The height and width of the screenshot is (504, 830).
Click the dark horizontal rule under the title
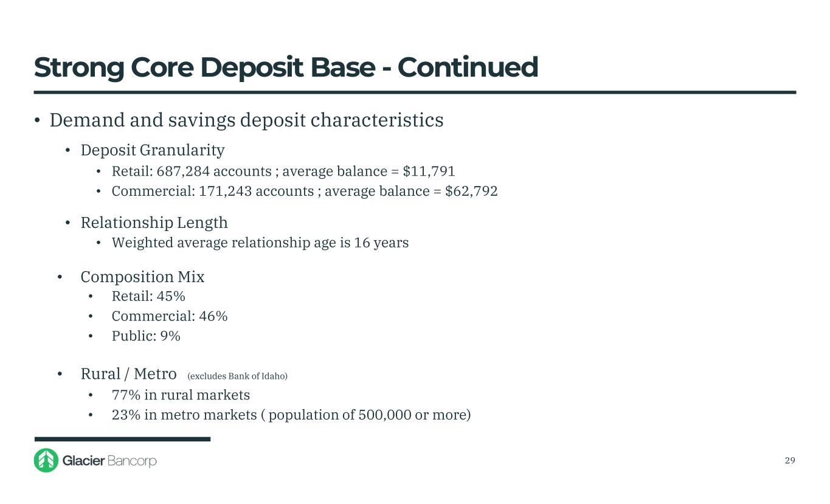click(415, 92)
